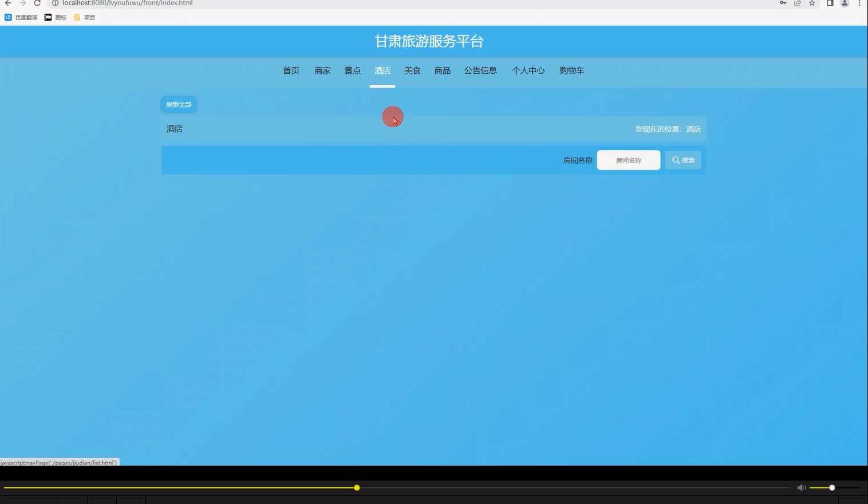Viewport: 868px width, 504px height.
Task: Open the saved passwords key icon
Action: click(783, 3)
